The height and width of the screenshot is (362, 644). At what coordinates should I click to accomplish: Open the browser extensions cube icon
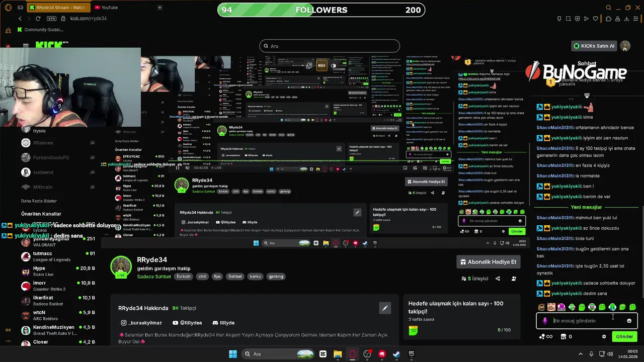(x=608, y=19)
